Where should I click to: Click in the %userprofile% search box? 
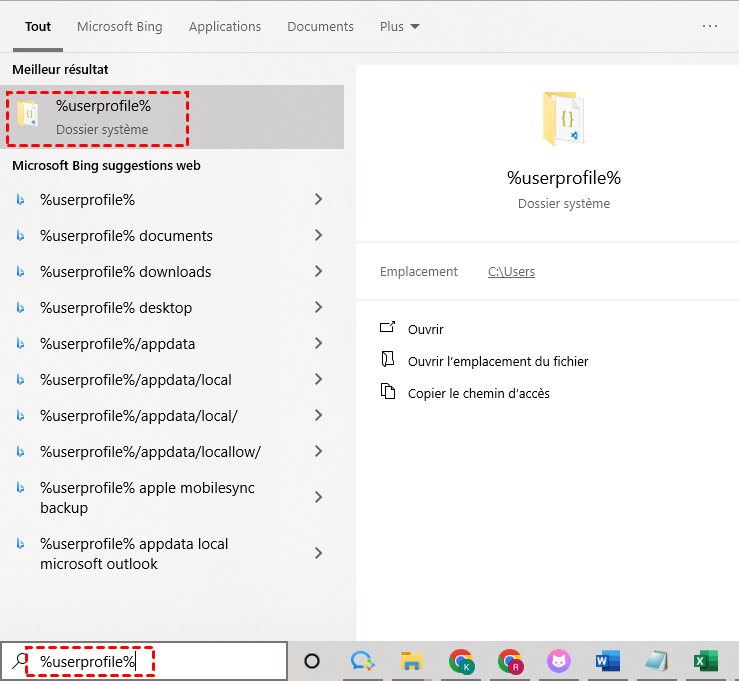(x=150, y=661)
